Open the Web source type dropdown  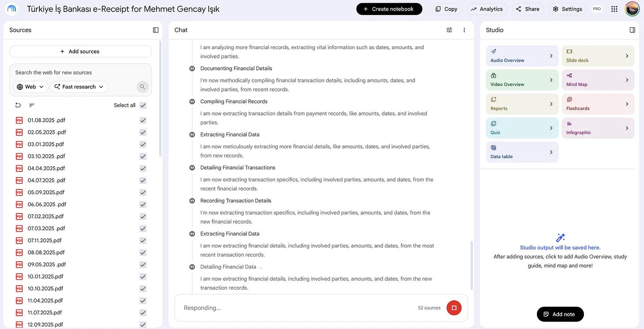pyautogui.click(x=31, y=87)
